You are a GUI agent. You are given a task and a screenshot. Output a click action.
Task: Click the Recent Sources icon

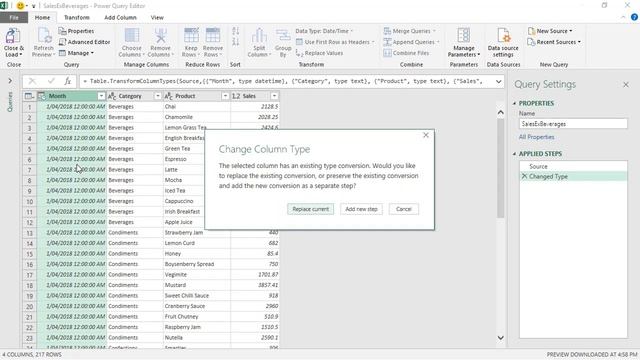[531, 42]
